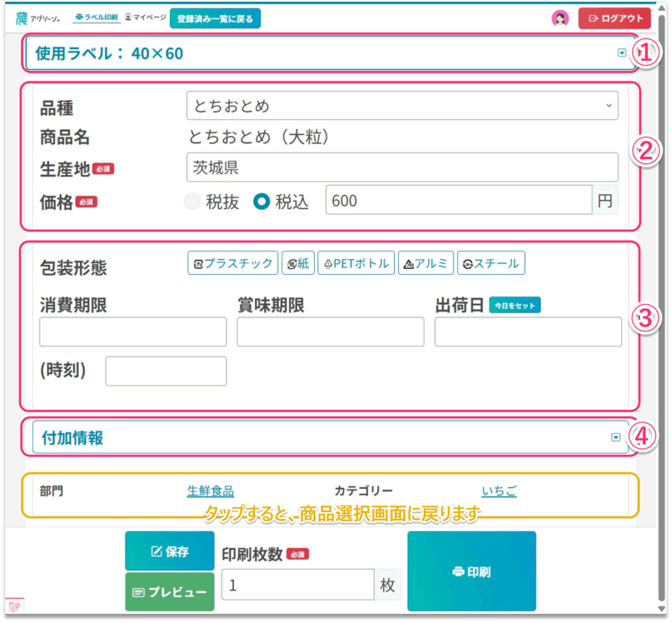Image resolution: width=672 pixels, height=623 pixels.
Task: Expand the 使用ラベル 40×60 section
Action: 621,53
